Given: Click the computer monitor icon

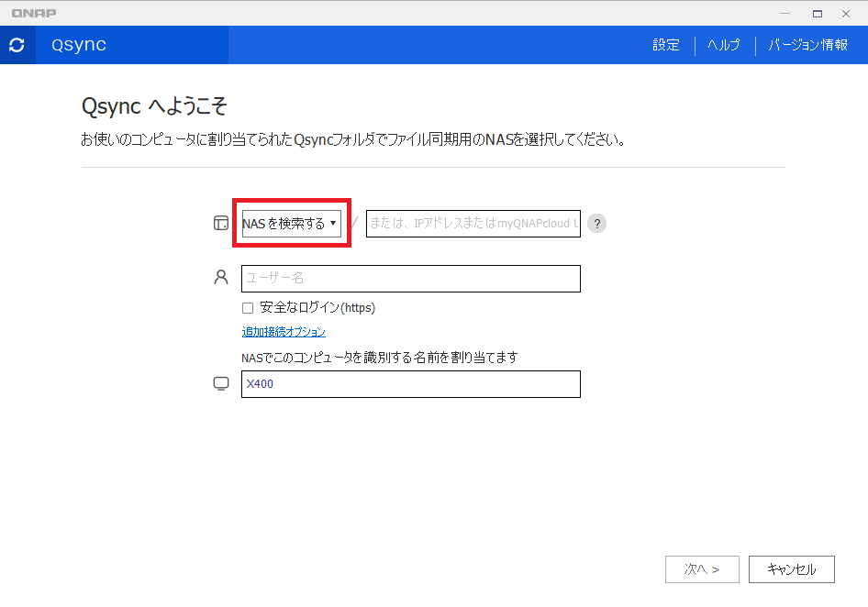Looking at the screenshot, I should pyautogui.click(x=221, y=383).
